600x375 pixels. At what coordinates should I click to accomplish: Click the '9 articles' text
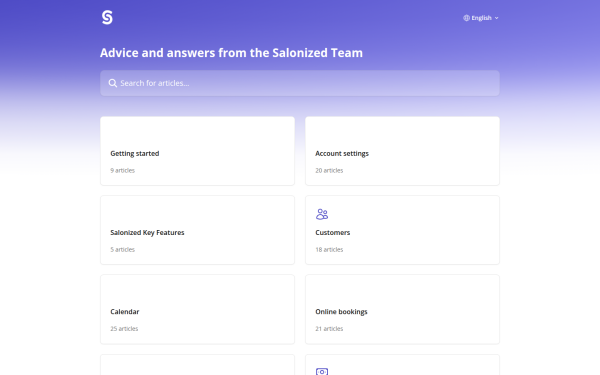click(122, 171)
